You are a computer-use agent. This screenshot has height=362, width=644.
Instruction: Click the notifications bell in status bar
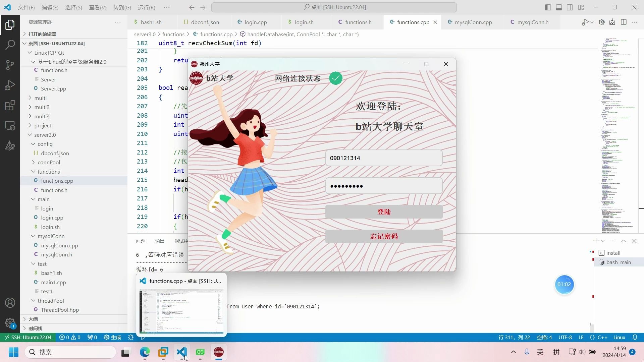[x=635, y=338]
